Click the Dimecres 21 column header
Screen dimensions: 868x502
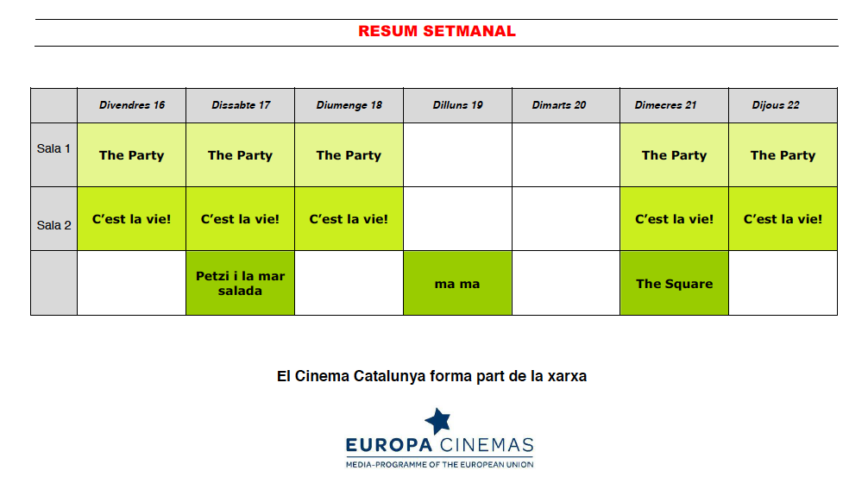coord(674,105)
